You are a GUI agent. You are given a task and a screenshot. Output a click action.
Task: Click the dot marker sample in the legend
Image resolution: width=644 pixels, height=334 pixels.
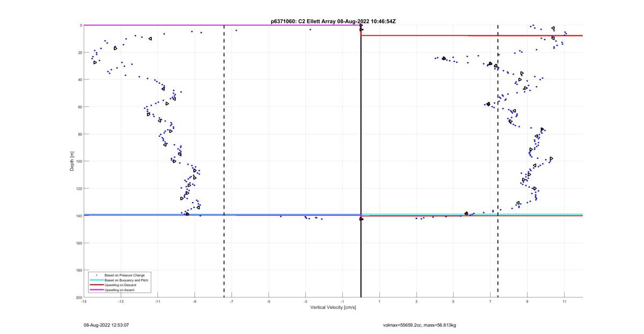[x=96, y=275]
